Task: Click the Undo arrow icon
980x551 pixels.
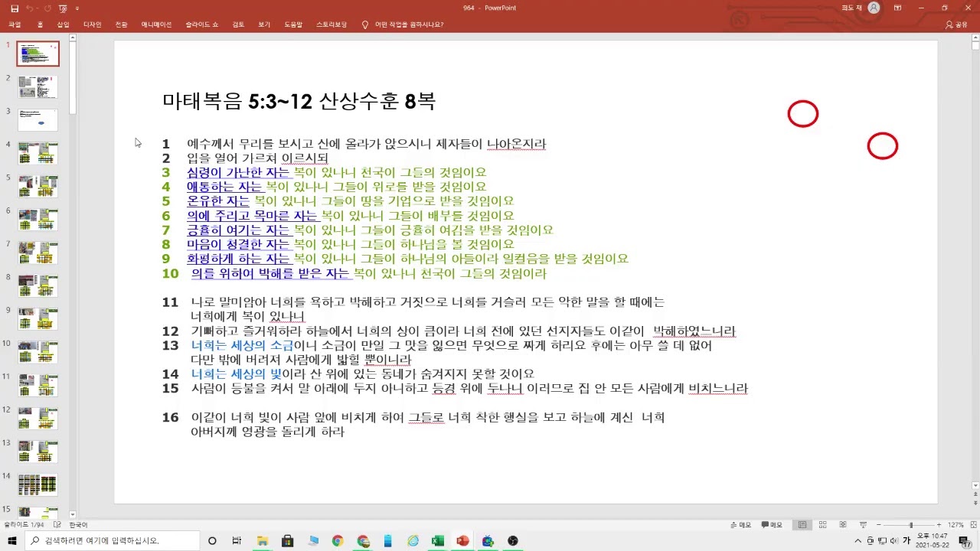Action: [29, 8]
